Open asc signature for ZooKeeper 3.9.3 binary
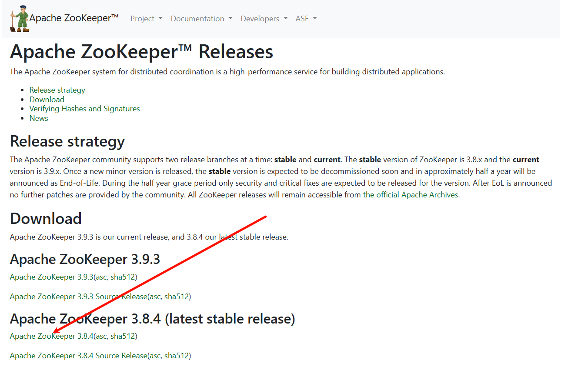The height and width of the screenshot is (367, 588). 101,277
